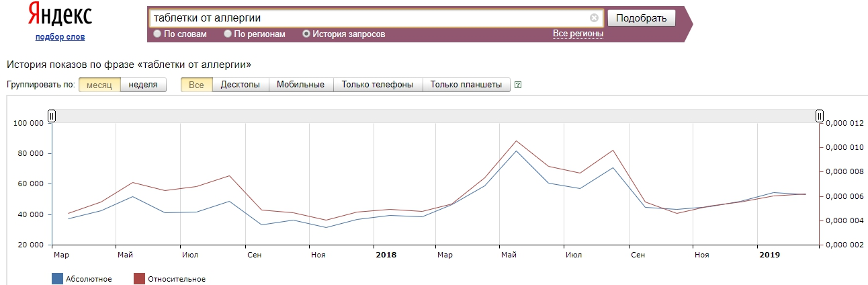
Task: Open the help question mark icon
Action: [517, 85]
